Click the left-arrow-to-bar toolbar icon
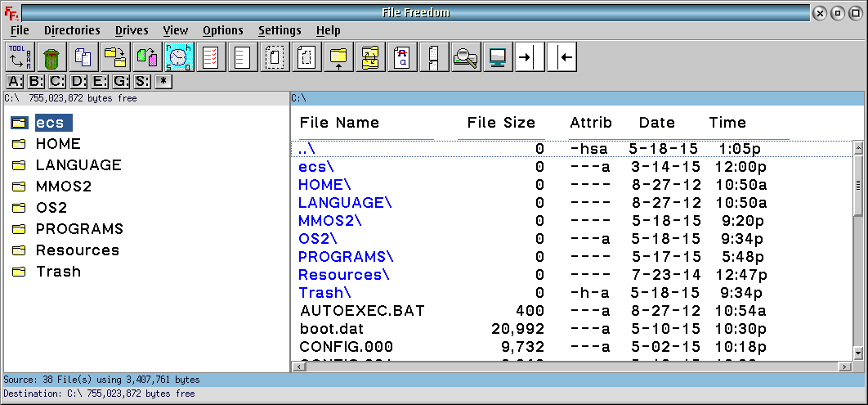 pos(562,57)
